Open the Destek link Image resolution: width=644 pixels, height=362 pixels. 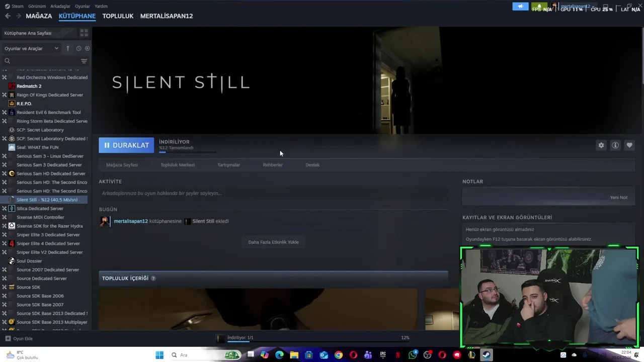tap(312, 165)
